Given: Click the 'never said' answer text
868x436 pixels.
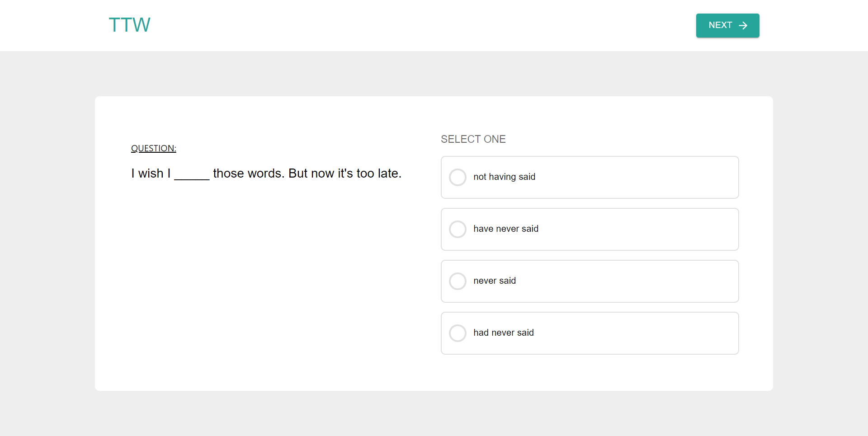Looking at the screenshot, I should 495,281.
